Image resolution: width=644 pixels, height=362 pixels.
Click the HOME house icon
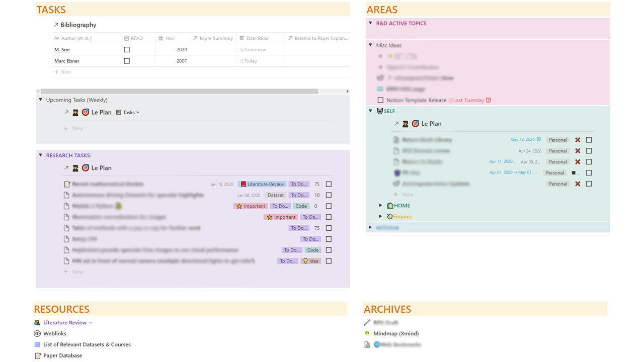coord(390,206)
